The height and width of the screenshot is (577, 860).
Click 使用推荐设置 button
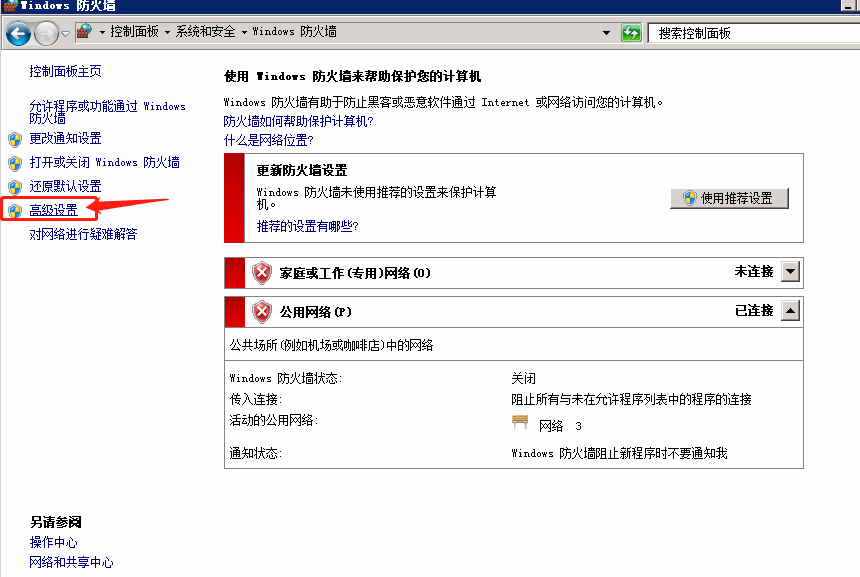(729, 199)
